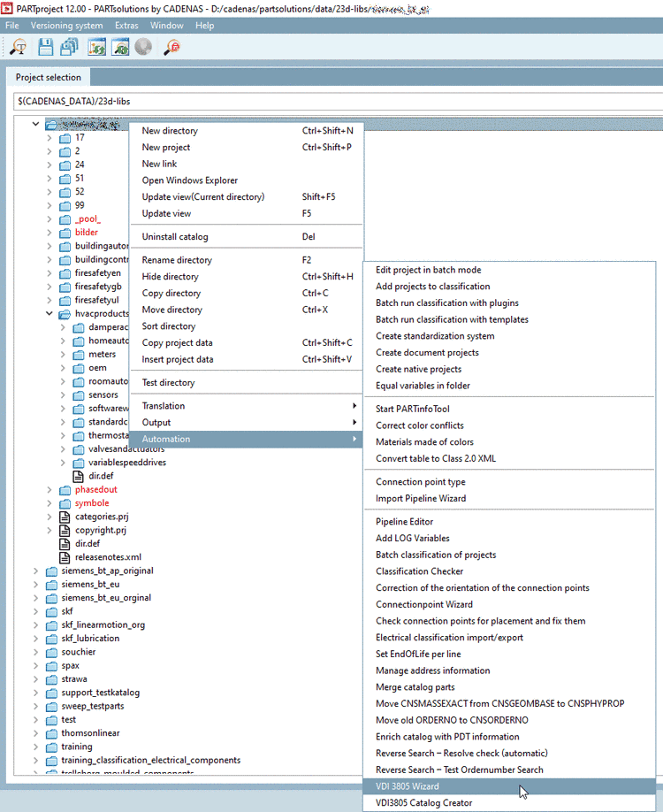Choose Open Windows Explorer
The height and width of the screenshot is (812, 663).
[247, 180]
